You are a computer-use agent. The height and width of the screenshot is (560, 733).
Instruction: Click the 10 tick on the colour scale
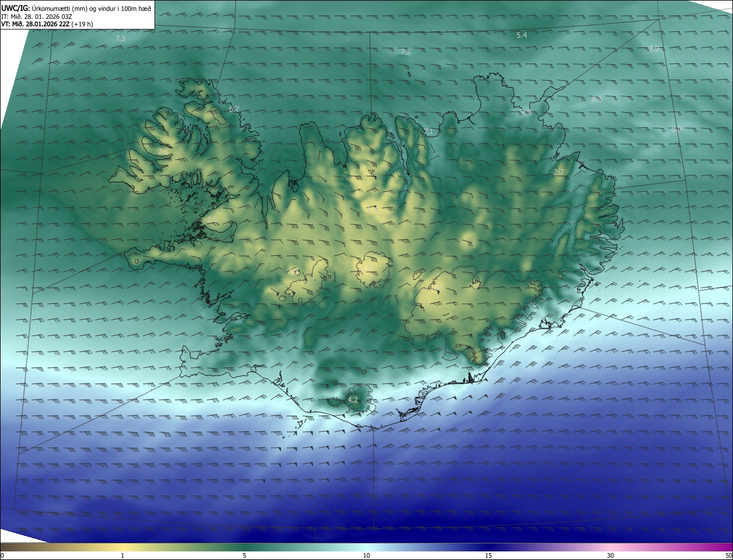pos(366,555)
